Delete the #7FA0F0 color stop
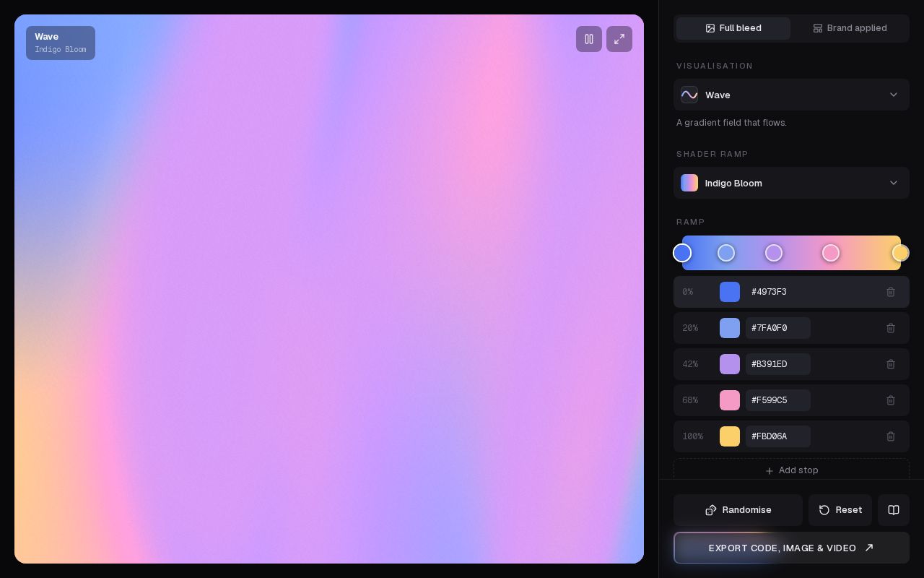Viewport: 924px width, 578px height. coord(891,328)
